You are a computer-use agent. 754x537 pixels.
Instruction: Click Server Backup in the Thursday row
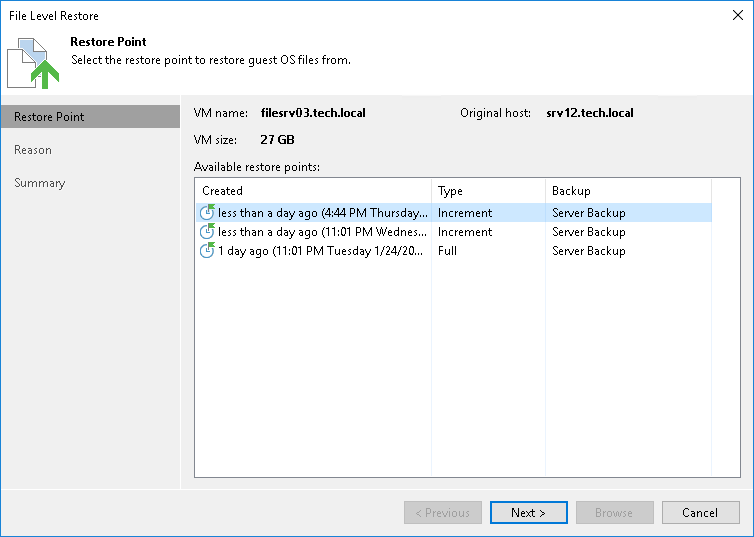589,212
